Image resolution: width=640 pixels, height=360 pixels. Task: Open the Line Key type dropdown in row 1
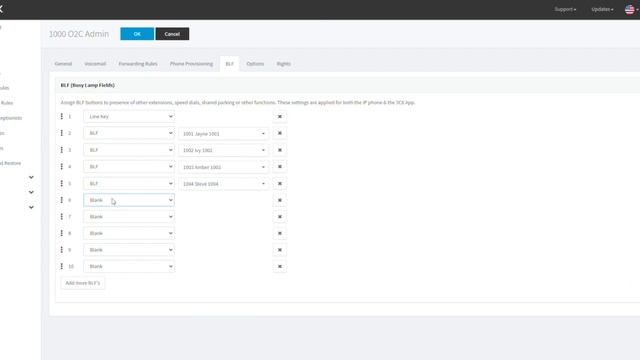pos(129,117)
